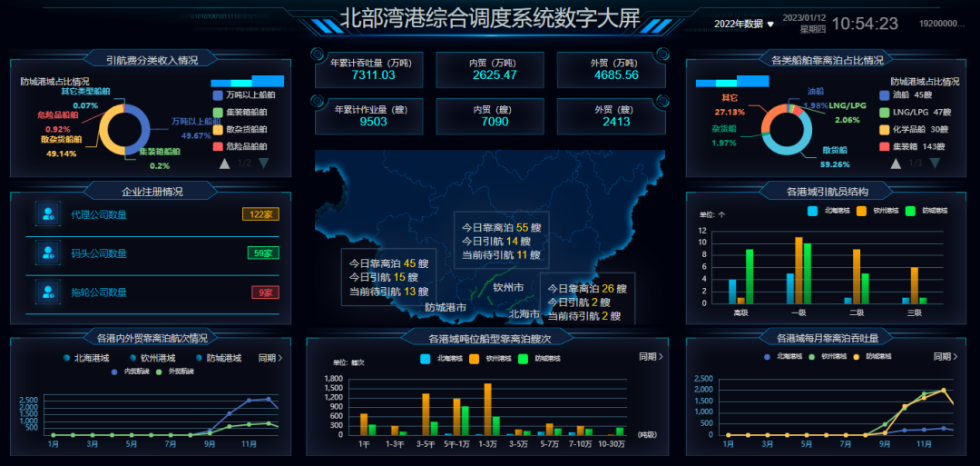Toggle 钦州港域 legend in 各港域引航员结构 chart

(878, 212)
